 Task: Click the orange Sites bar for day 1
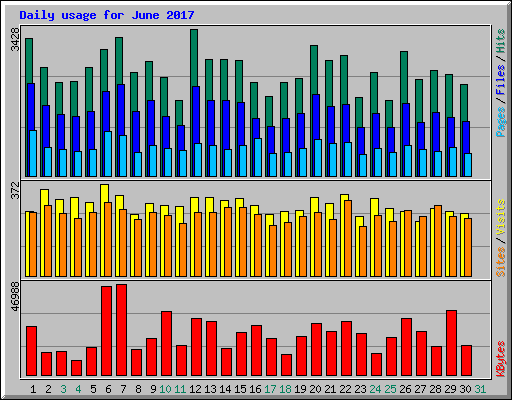tap(33, 244)
